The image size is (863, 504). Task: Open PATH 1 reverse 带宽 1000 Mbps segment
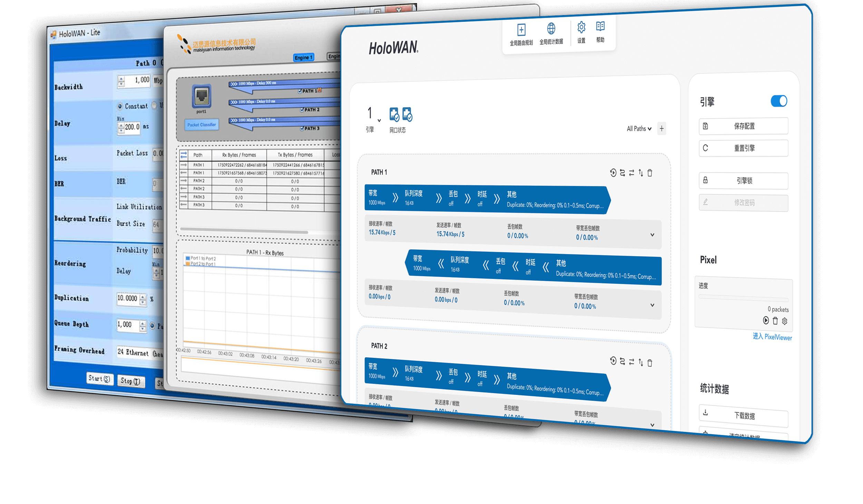[421, 263]
